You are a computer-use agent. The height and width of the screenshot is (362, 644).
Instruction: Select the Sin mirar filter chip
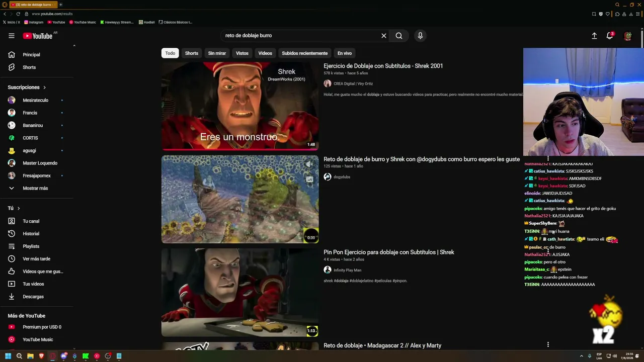[217, 53]
